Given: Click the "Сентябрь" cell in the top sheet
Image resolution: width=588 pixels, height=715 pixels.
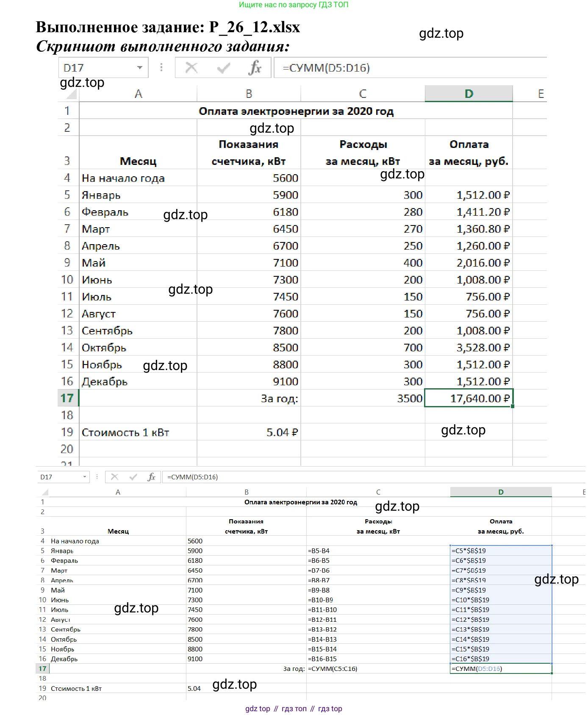Looking at the screenshot, I should pos(138,331).
